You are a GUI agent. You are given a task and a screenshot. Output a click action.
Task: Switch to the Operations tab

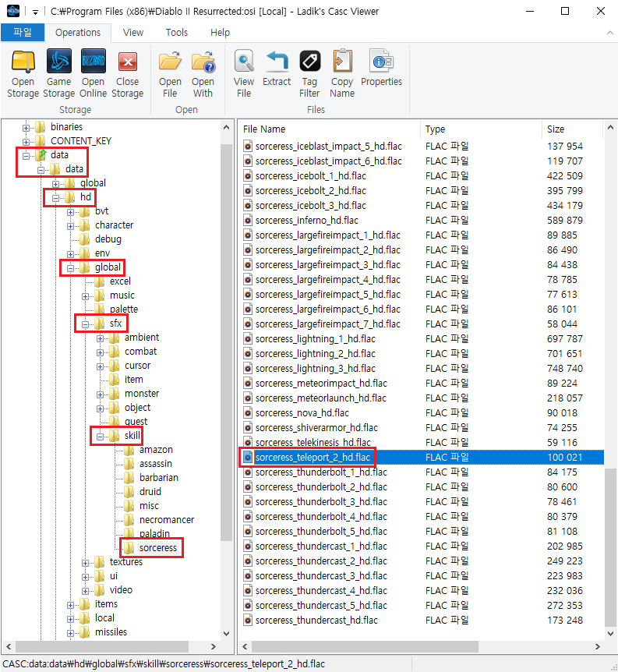78,33
